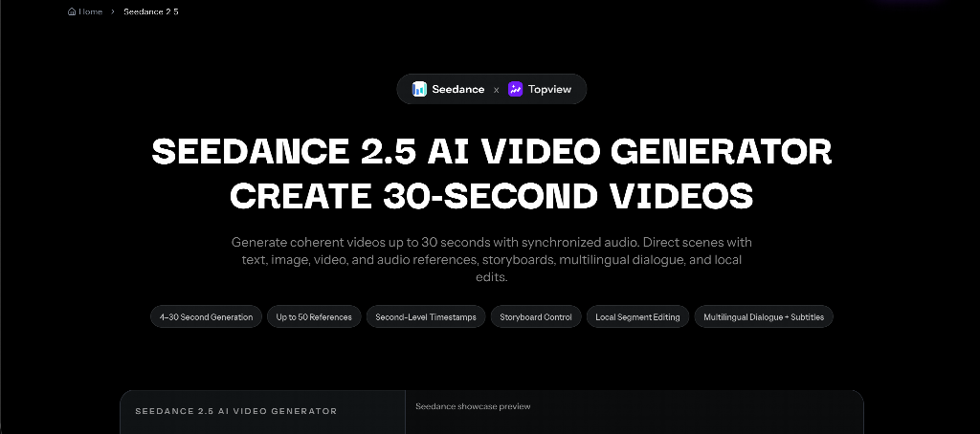The image size is (980, 434).
Task: Select the Seedance 2.5 breadcrumb item
Action: pos(150,11)
